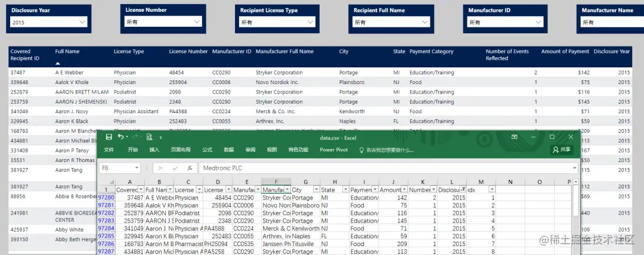Image resolution: width=644 pixels, height=255 pixels.
Task: Click Excel vertical scrollbar up arrow
Action: click(x=575, y=182)
